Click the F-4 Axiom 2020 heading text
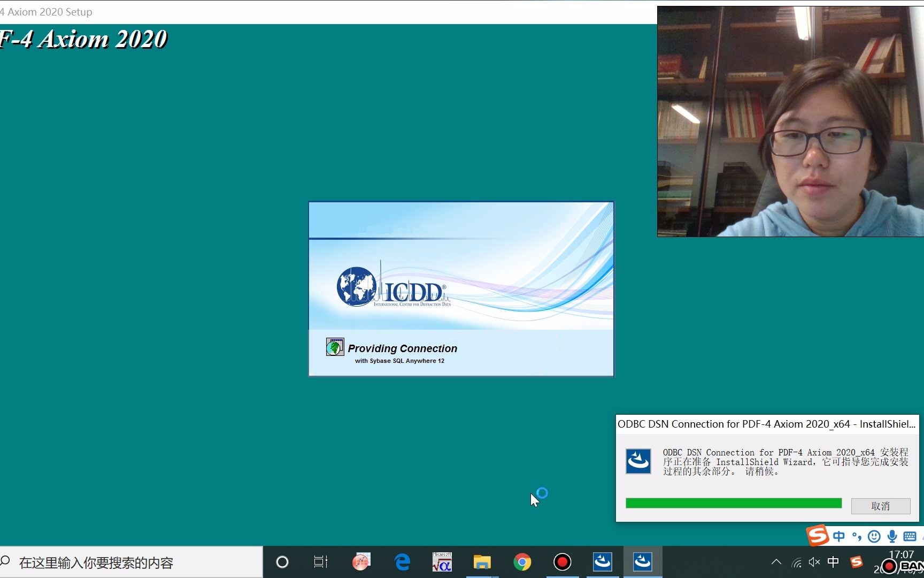Viewport: 924px width, 578px height. [83, 39]
